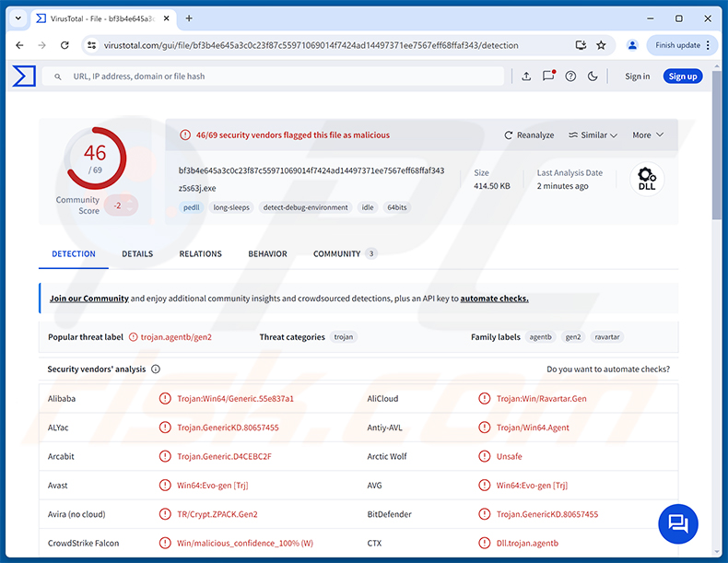Click the file hash text
728x563 pixels.
tap(311, 170)
